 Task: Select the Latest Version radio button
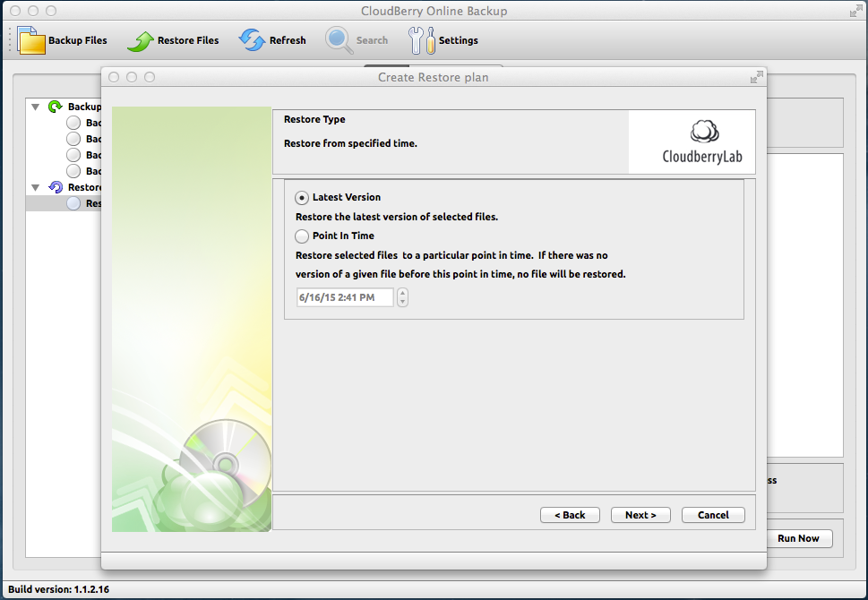pyautogui.click(x=302, y=198)
